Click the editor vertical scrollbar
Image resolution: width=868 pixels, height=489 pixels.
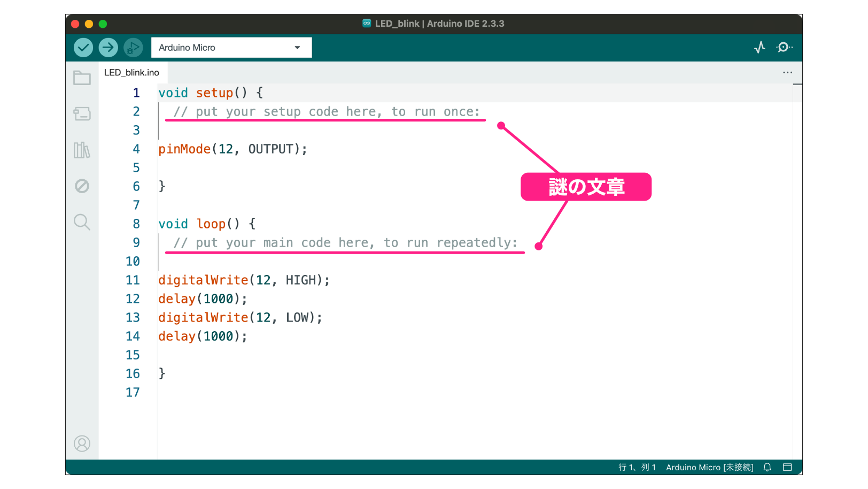pyautogui.click(x=797, y=271)
